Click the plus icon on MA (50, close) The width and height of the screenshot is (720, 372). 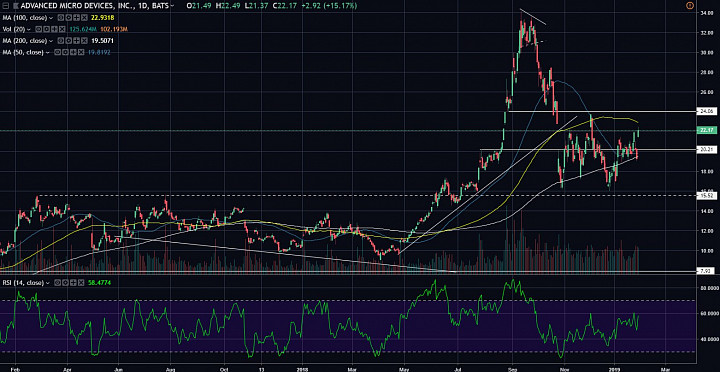click(73, 52)
